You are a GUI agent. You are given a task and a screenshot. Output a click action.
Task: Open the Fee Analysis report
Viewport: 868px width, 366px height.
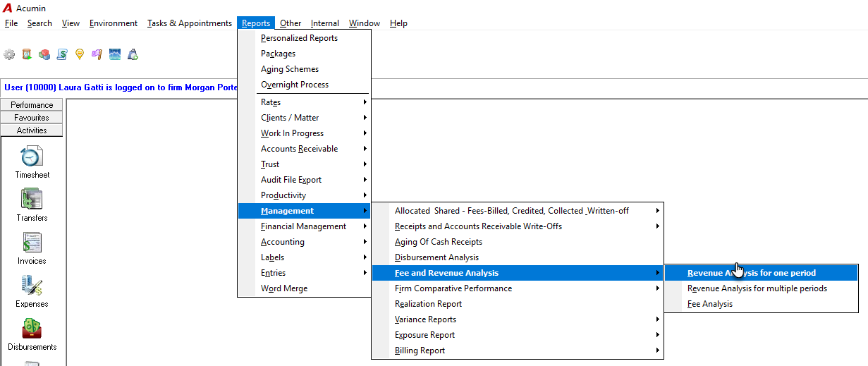pyautogui.click(x=762, y=304)
